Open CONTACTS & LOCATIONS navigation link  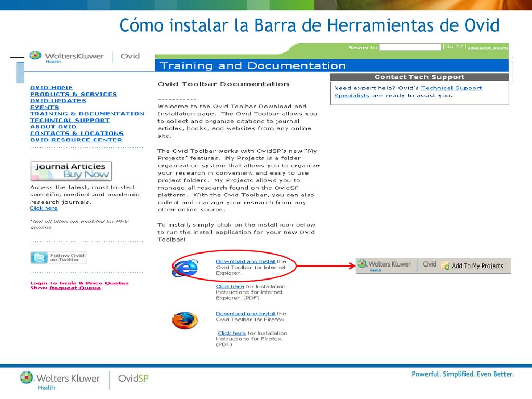(x=77, y=134)
